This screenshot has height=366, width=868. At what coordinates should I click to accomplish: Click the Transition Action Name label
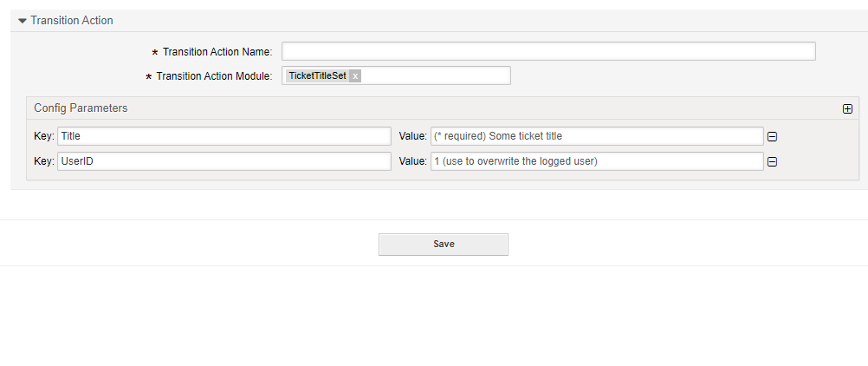(x=217, y=52)
